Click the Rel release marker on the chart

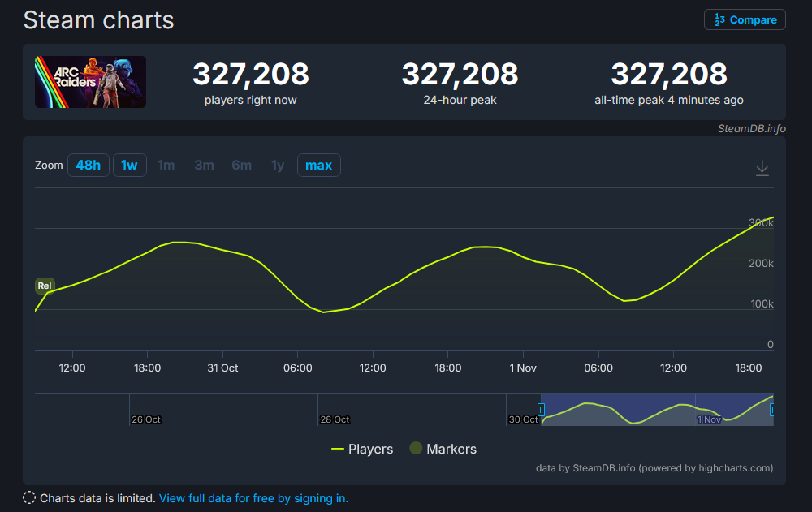pyautogui.click(x=45, y=286)
